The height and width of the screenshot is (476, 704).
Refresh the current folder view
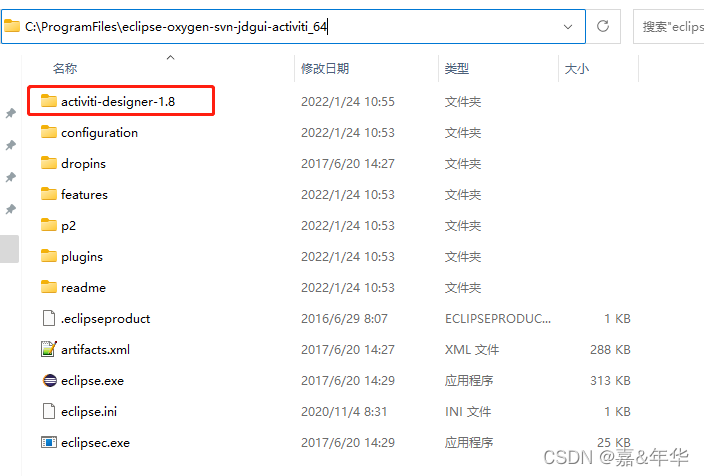point(603,26)
